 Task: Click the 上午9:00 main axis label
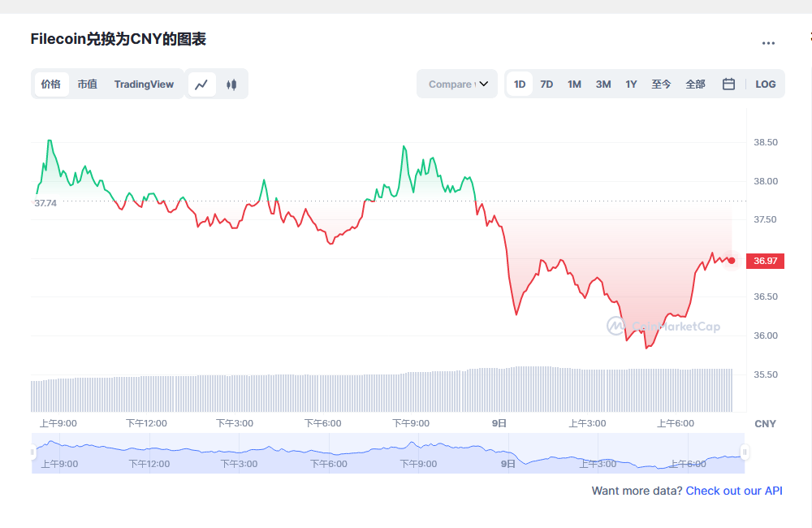[x=58, y=423]
